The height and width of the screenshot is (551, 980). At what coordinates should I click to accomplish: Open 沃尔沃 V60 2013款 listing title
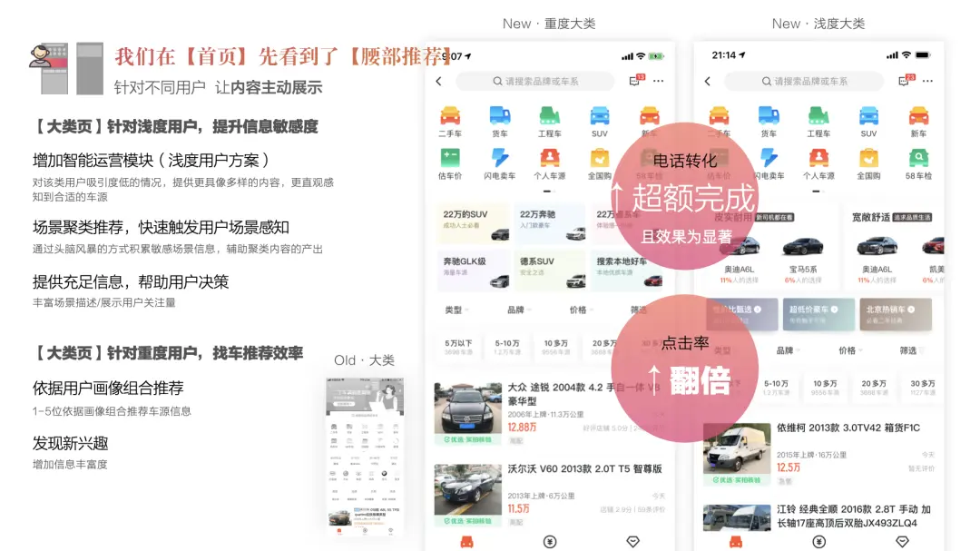coord(584,469)
